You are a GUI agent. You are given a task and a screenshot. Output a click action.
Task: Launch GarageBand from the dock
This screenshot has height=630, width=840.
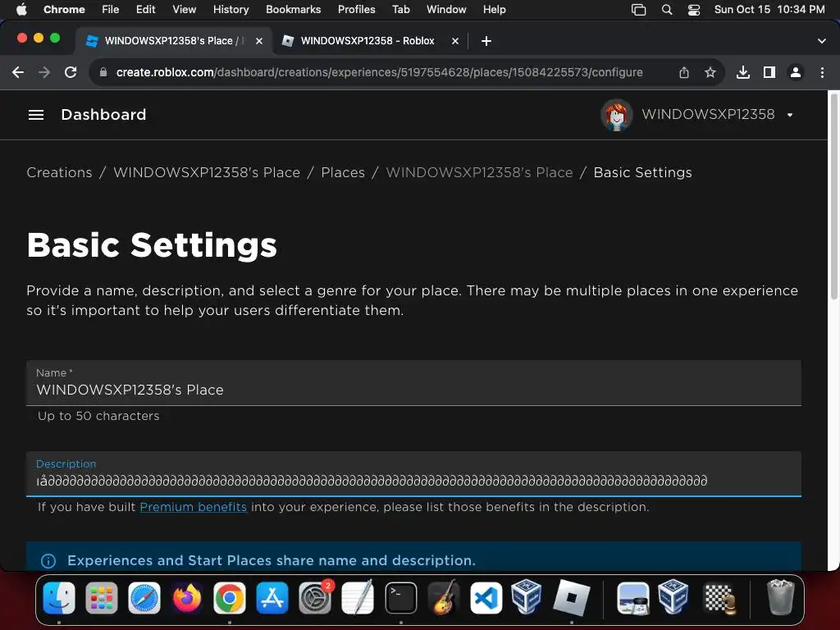[x=444, y=598]
